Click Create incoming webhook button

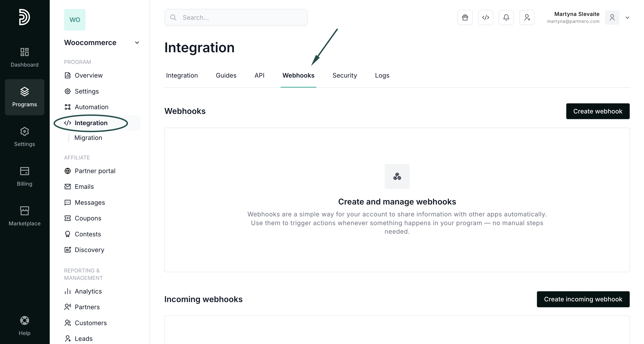(583, 299)
